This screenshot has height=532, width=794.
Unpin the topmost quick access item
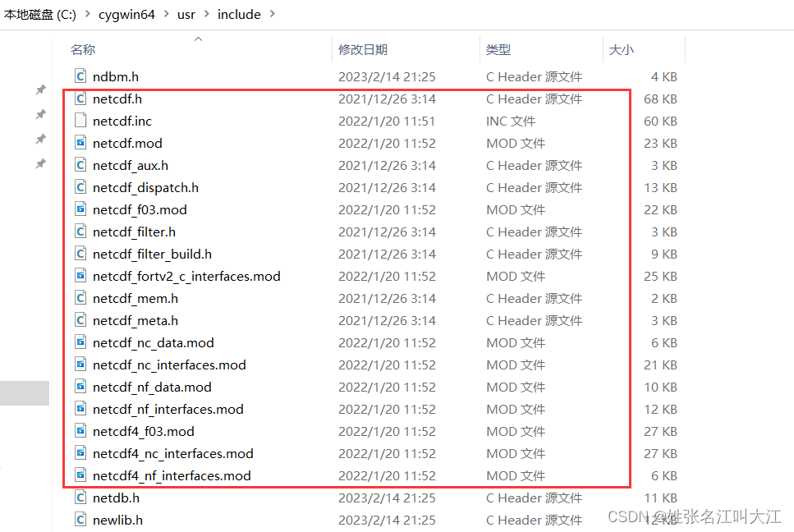point(41,89)
